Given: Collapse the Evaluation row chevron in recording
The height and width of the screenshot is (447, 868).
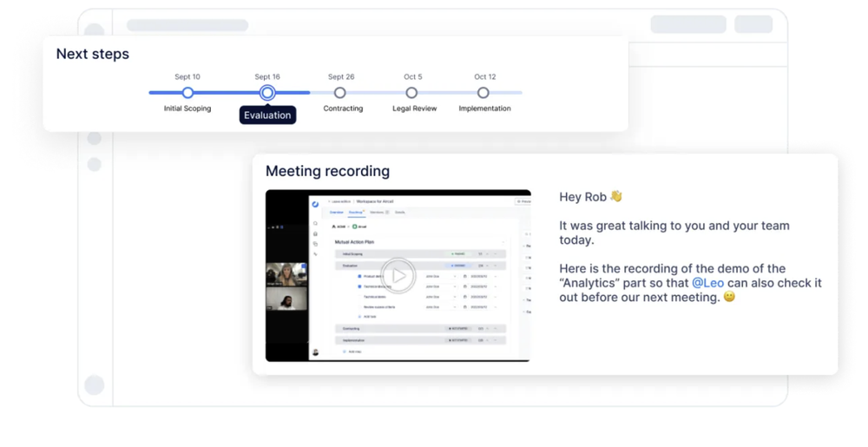Looking at the screenshot, I should [487, 266].
